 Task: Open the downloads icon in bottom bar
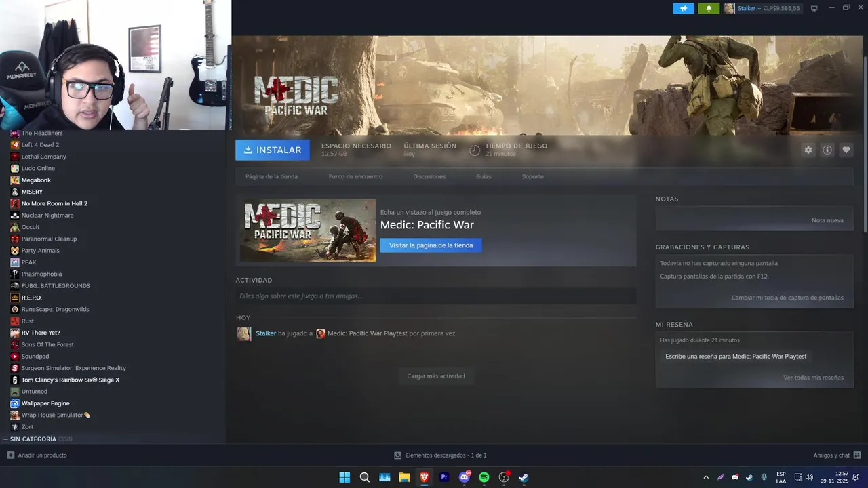(398, 455)
